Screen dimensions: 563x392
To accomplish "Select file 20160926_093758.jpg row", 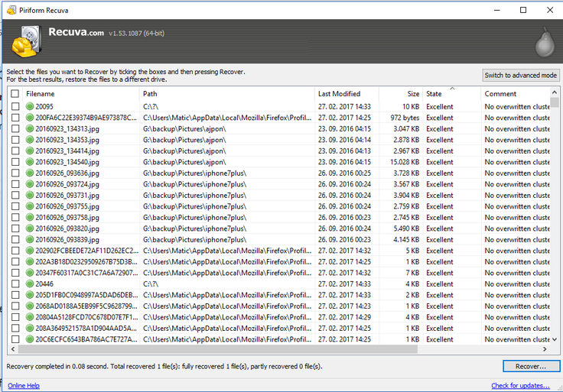I will 278,217.
